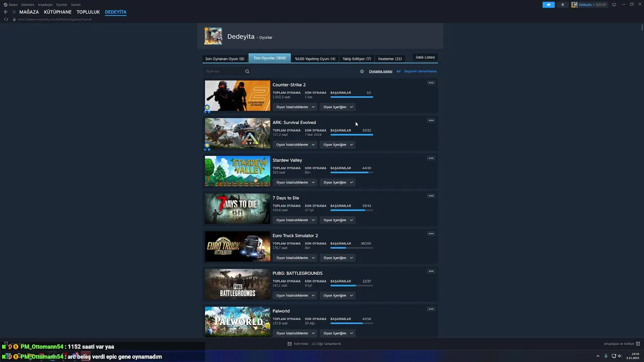This screenshot has width=644, height=362.
Task: Select Tüm Oyunlar (309) tab
Action: coord(270,58)
